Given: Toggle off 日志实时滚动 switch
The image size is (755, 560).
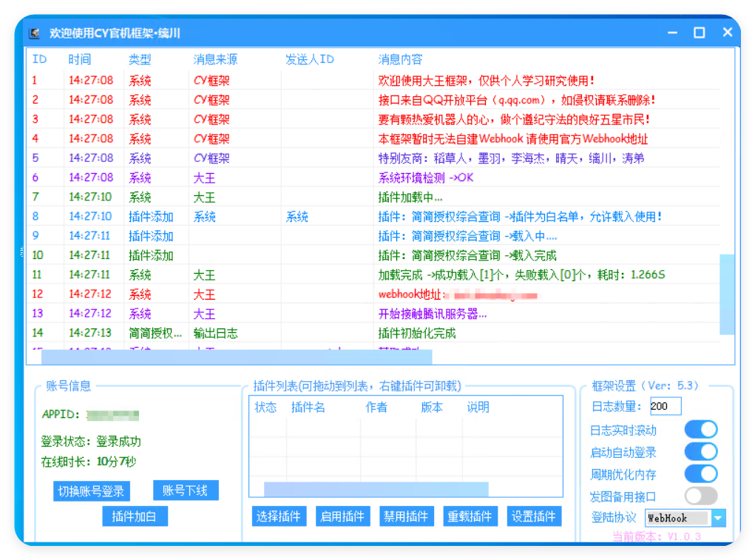Looking at the screenshot, I should point(700,430).
